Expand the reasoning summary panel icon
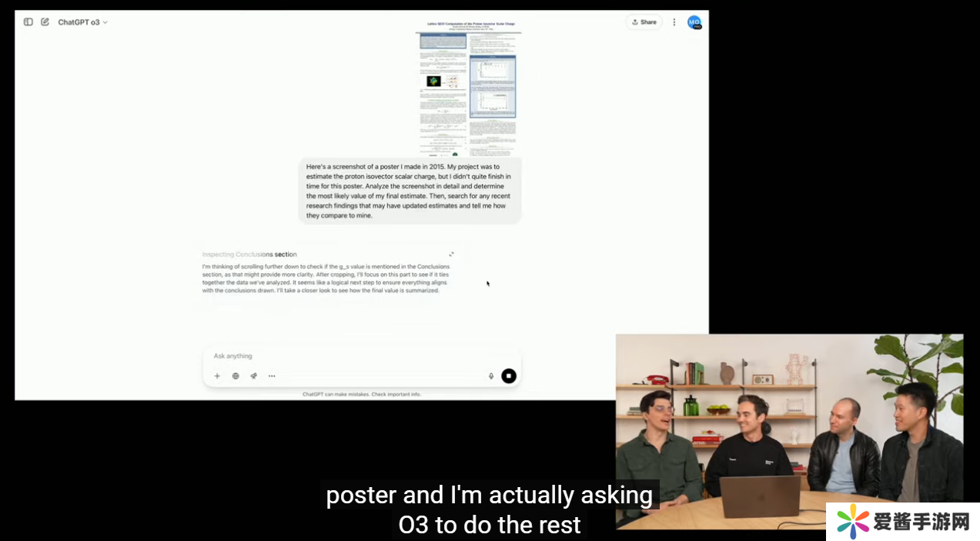The width and height of the screenshot is (980, 541). click(451, 254)
